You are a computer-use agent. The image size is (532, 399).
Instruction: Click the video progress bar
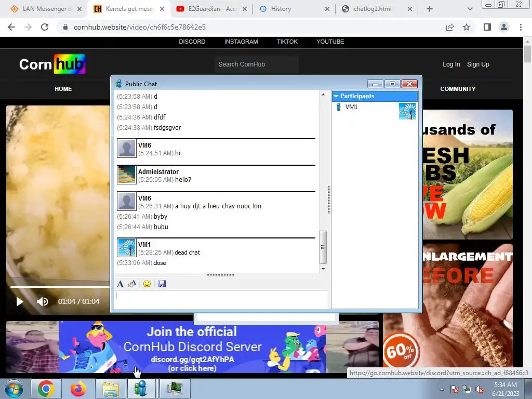[60, 287]
